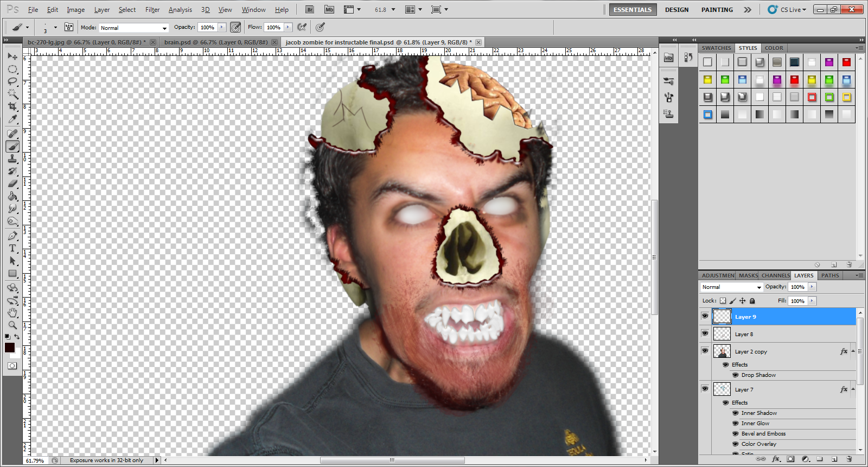Image resolution: width=868 pixels, height=467 pixels.
Task: Open the Mini Bridge panel icon
Action: pyautogui.click(x=668, y=58)
